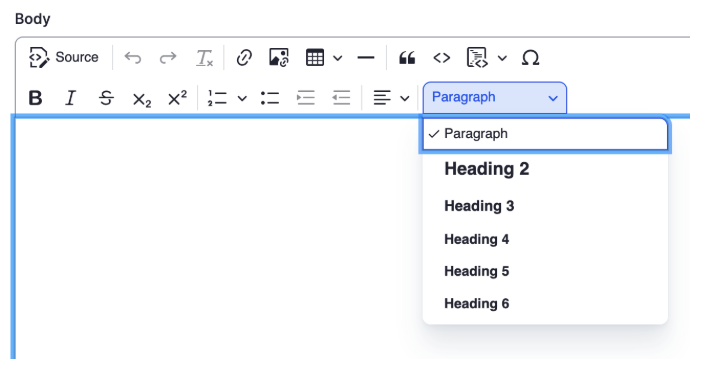The height and width of the screenshot is (373, 705).
Task: Click the Redo arrow icon
Action: [x=168, y=58]
